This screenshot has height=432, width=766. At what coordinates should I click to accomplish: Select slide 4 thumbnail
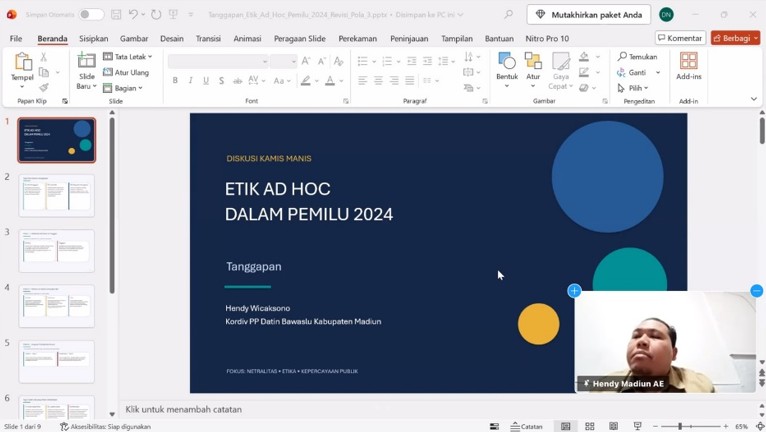pyautogui.click(x=57, y=306)
